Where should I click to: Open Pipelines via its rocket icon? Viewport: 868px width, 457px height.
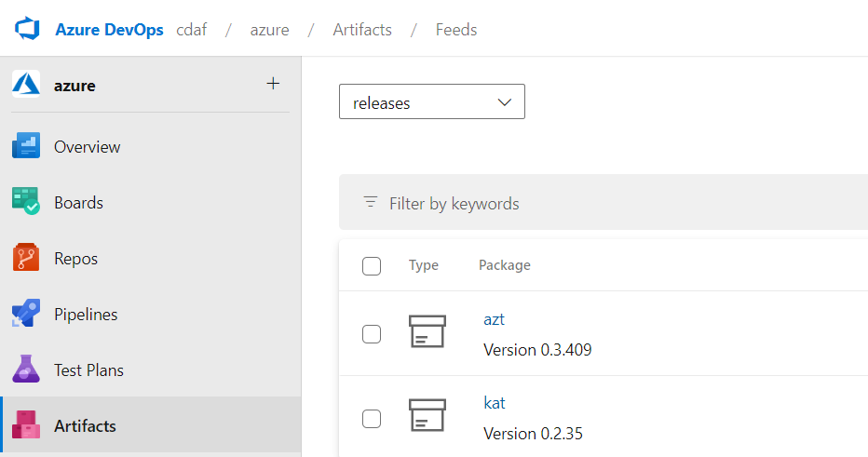click(x=26, y=315)
